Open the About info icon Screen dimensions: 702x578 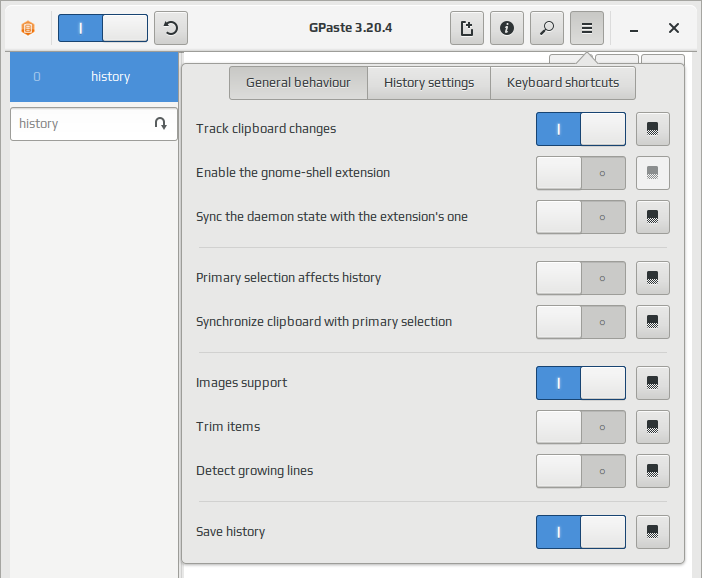[506, 28]
